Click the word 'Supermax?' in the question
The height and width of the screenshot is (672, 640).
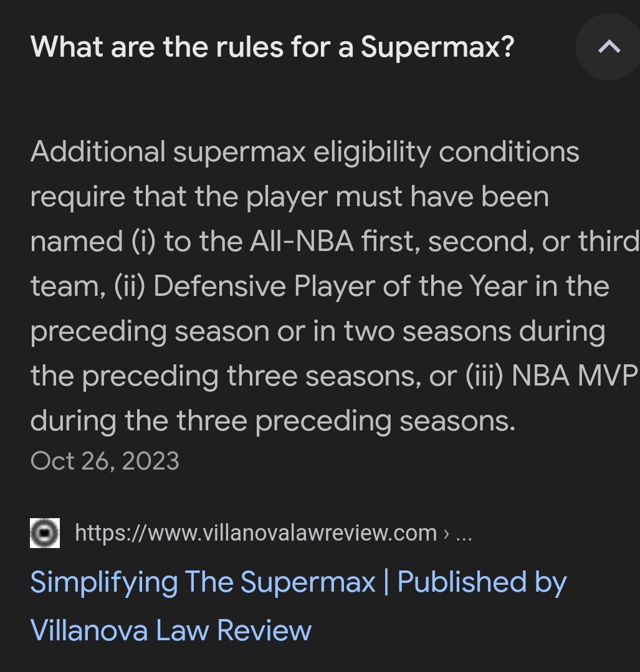[437, 46]
